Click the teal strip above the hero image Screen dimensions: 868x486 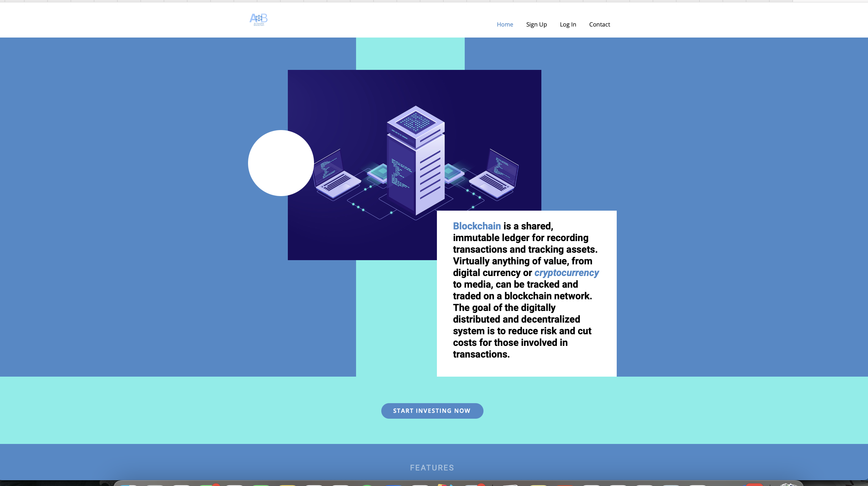(x=410, y=54)
